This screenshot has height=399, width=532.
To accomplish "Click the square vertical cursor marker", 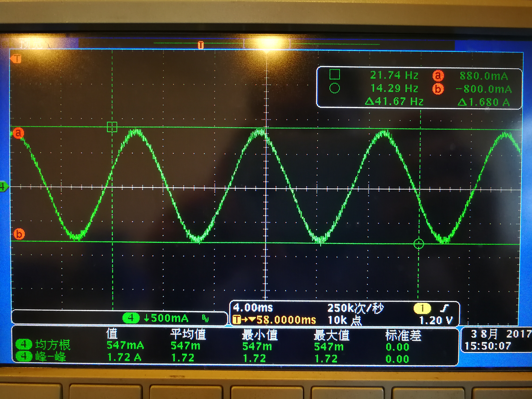I will [112, 127].
